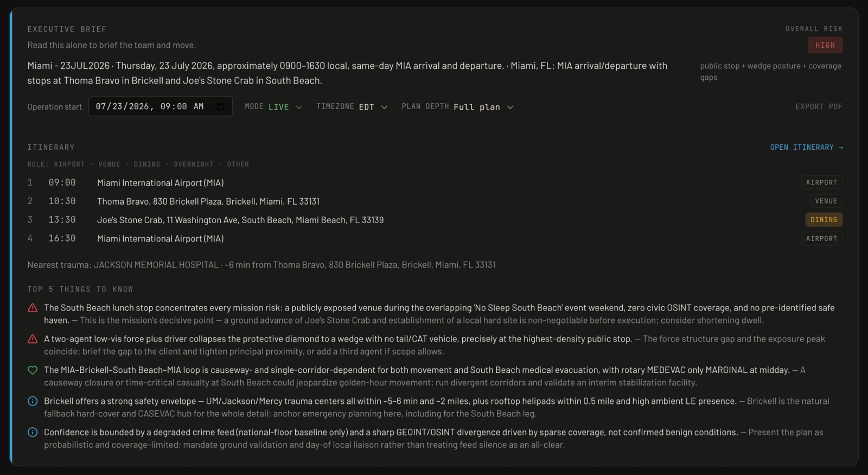The image size is (868, 475).
Task: Open the TIMEZONE EDT dropdown
Action: (352, 107)
